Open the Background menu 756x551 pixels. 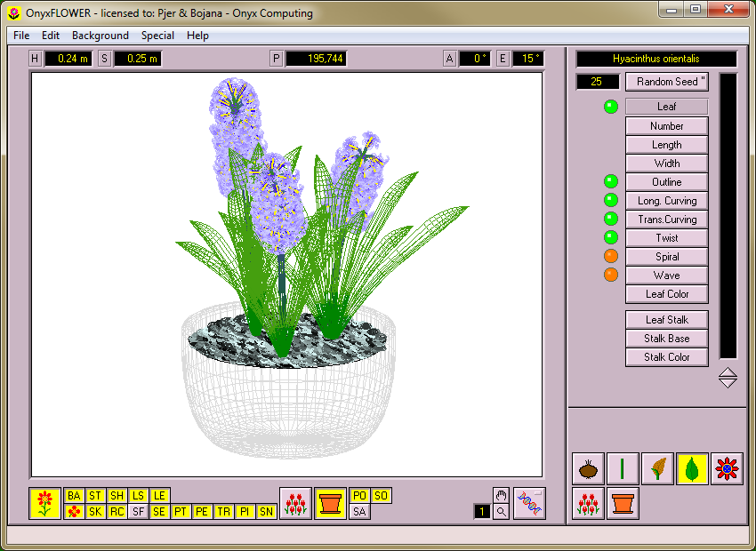click(x=101, y=36)
